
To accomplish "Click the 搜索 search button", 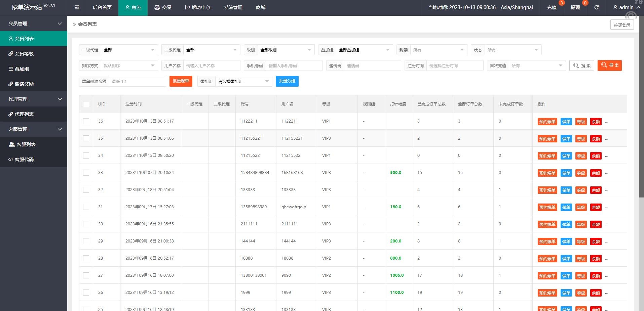I will tap(582, 65).
